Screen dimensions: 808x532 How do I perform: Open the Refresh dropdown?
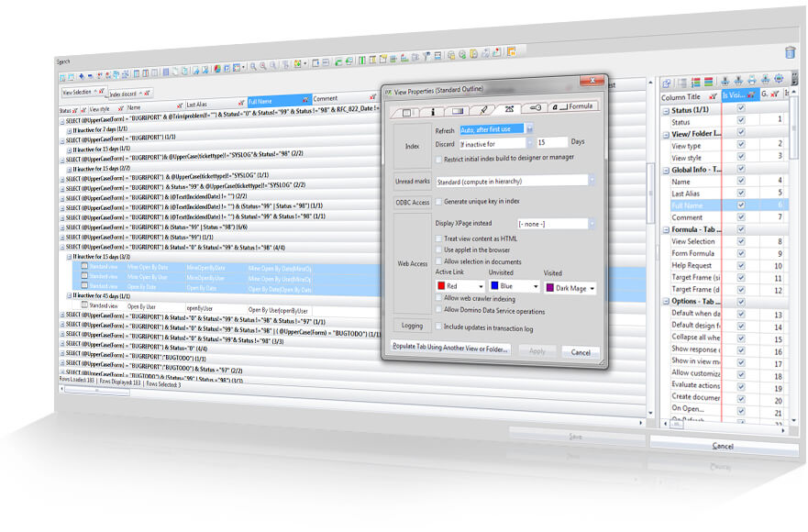click(529, 127)
